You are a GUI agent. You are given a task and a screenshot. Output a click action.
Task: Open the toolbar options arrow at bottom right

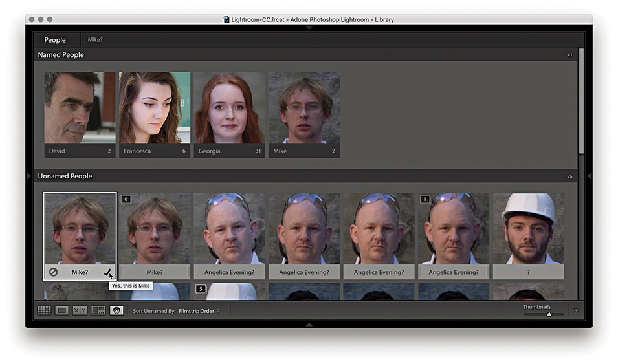576,311
